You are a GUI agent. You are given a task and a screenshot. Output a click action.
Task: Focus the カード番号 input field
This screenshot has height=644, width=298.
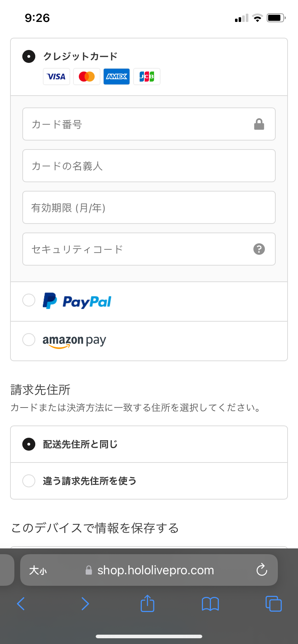[x=149, y=124]
